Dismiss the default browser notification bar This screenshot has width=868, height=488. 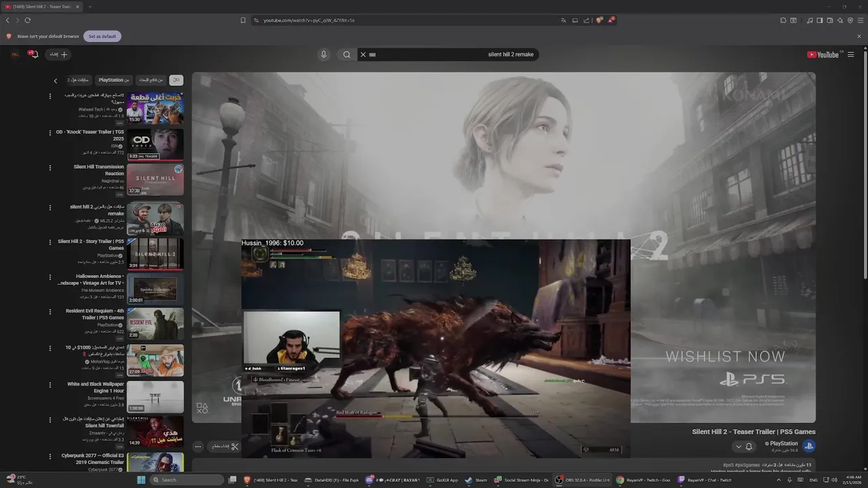(859, 36)
